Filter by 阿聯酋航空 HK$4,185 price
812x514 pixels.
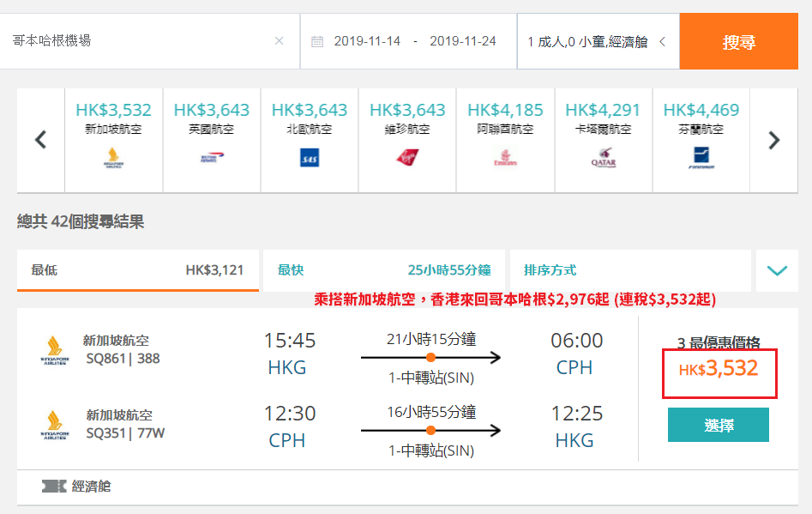(x=505, y=141)
